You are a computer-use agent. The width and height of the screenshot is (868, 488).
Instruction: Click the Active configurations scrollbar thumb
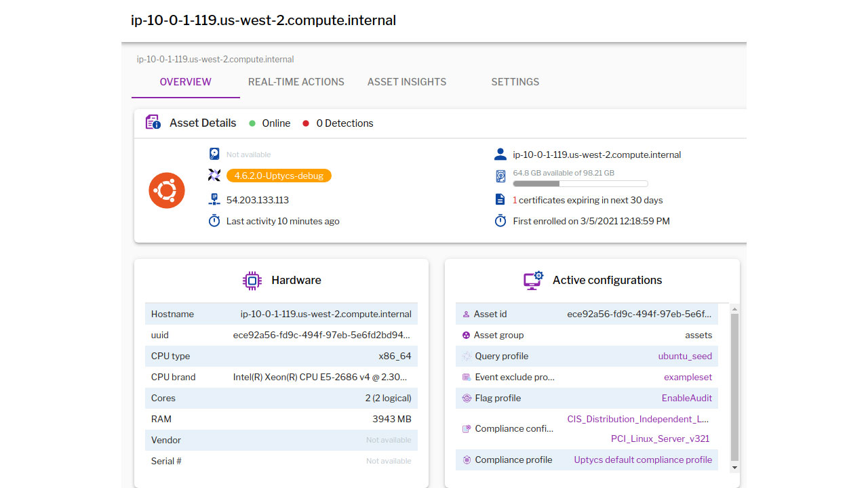click(x=734, y=386)
